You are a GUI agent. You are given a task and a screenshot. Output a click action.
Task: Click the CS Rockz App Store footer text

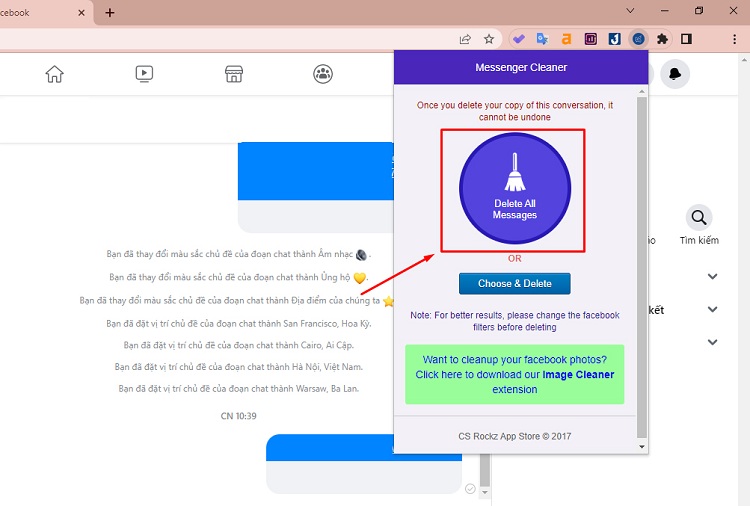coord(515,436)
